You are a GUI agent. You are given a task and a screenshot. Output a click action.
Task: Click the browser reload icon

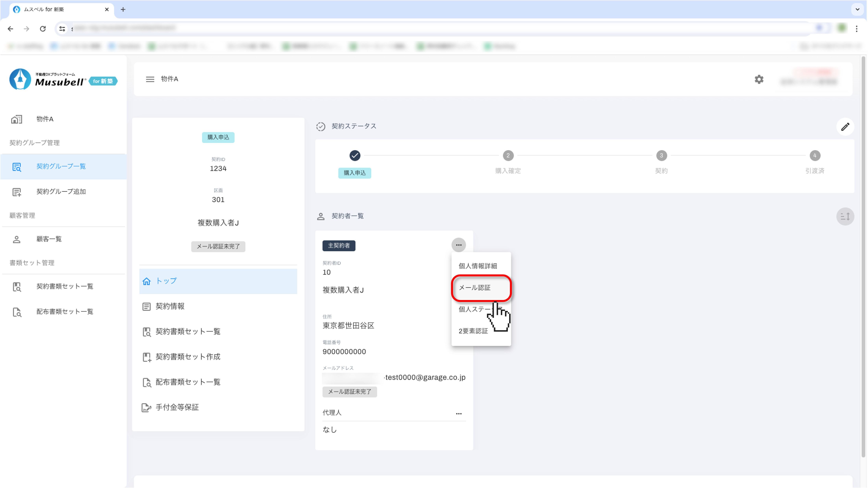(x=43, y=29)
